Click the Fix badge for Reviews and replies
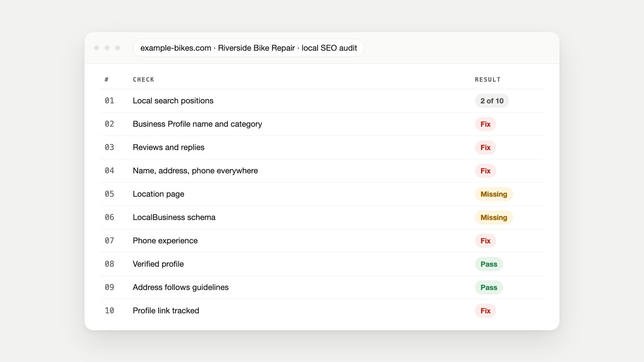Image resolution: width=644 pixels, height=362 pixels. click(485, 148)
